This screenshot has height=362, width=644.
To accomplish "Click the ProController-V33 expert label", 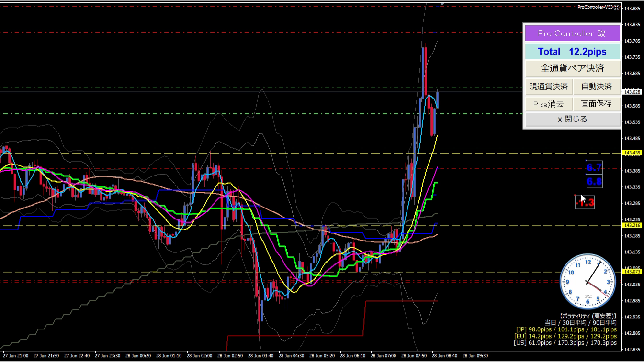I will [x=595, y=7].
